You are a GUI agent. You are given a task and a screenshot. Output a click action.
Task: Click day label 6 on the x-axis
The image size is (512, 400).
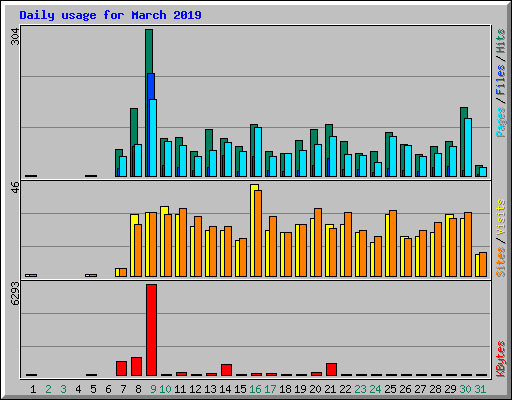click(x=108, y=389)
